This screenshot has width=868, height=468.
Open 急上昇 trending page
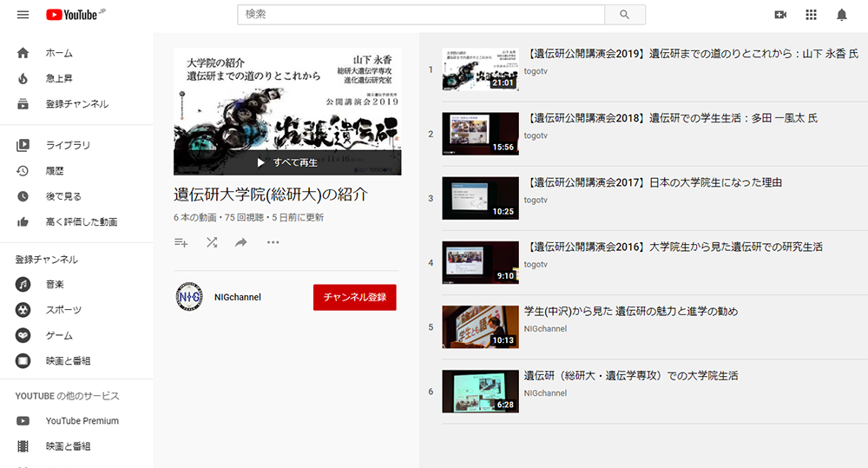pos(59,78)
